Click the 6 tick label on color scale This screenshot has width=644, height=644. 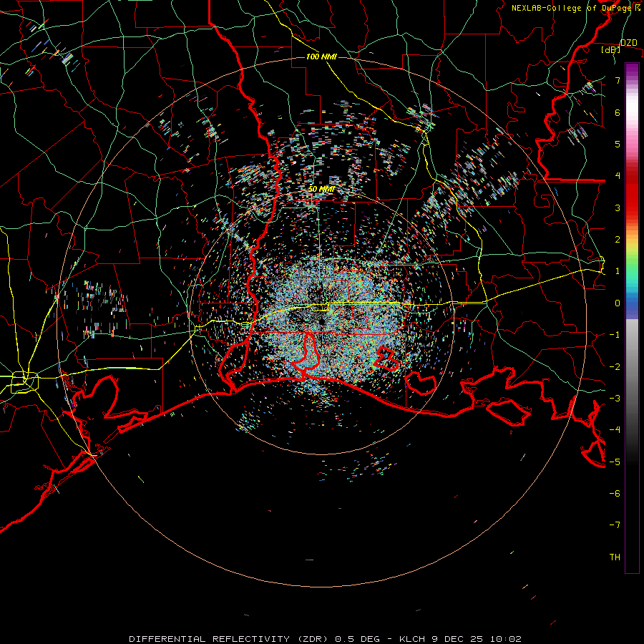click(x=618, y=112)
